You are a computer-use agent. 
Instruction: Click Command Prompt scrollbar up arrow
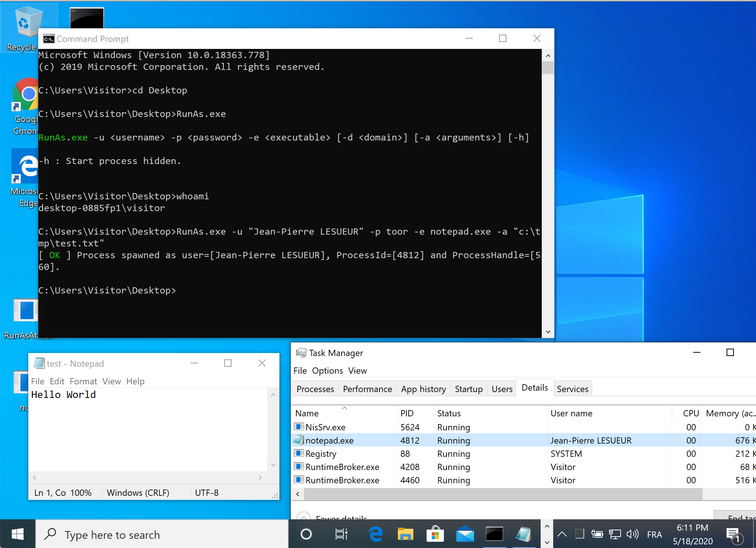[x=548, y=56]
